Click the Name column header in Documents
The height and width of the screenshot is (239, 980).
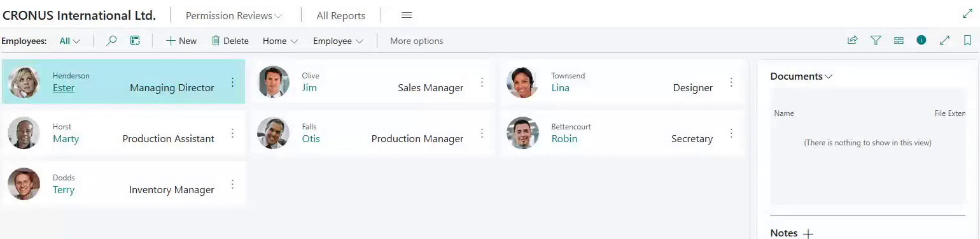pos(784,113)
